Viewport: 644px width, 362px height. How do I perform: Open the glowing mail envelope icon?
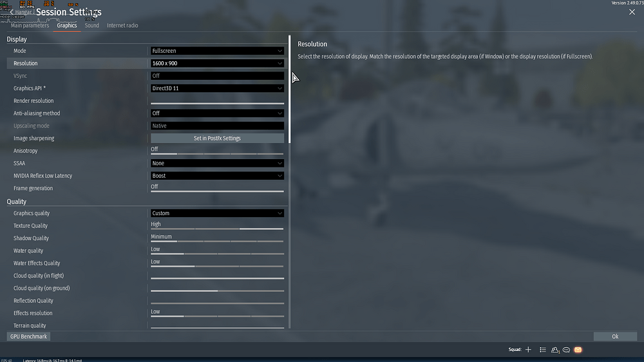point(578,350)
